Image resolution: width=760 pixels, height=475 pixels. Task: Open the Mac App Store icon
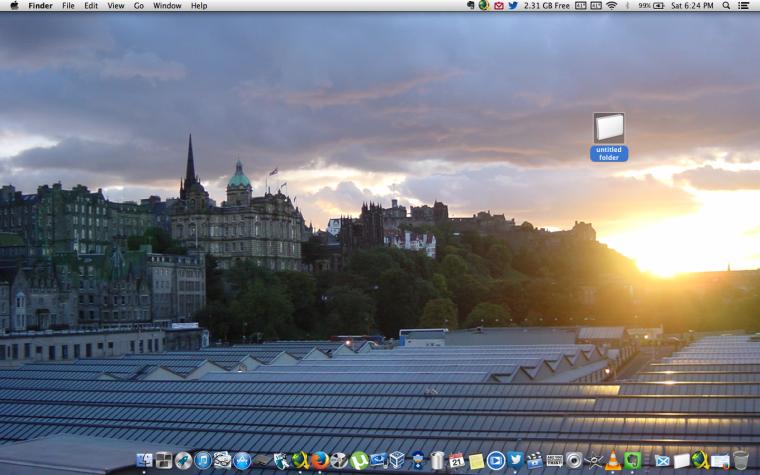[x=242, y=460]
